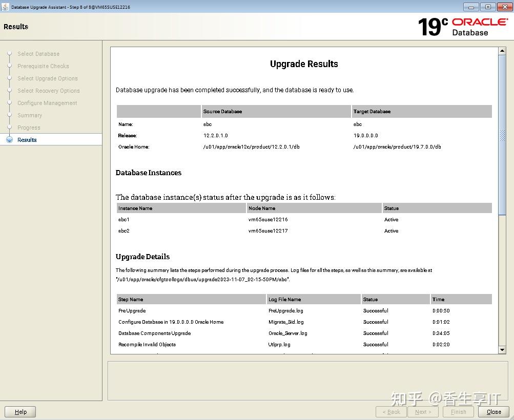The image size is (514, 420).
Task: Click the < Back navigation button
Action: coord(390,411)
